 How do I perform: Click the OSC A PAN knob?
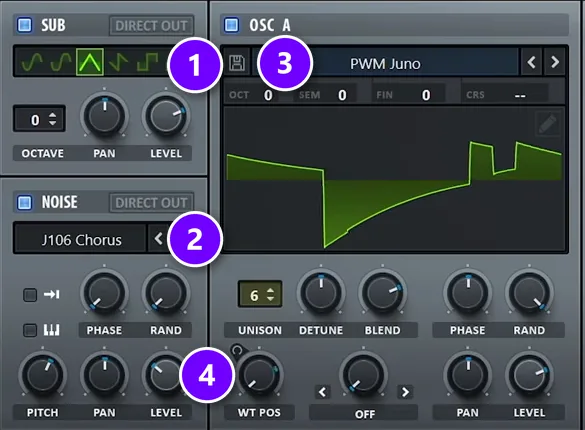467,375
